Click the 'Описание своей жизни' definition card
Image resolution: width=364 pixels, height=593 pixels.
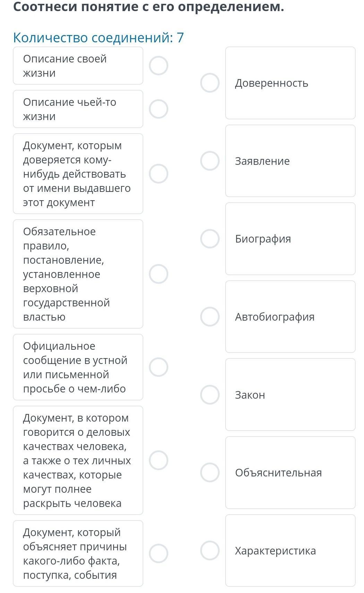pos(78,66)
